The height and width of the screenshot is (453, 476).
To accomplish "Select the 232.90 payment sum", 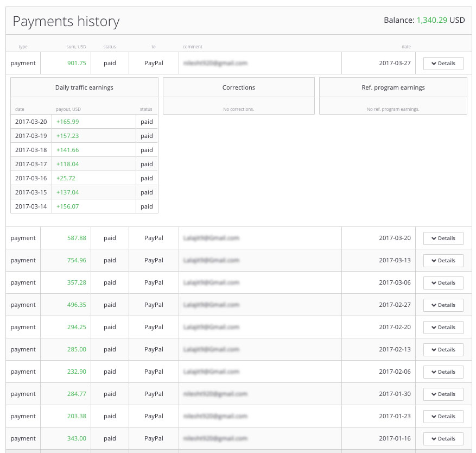I will pos(77,372).
